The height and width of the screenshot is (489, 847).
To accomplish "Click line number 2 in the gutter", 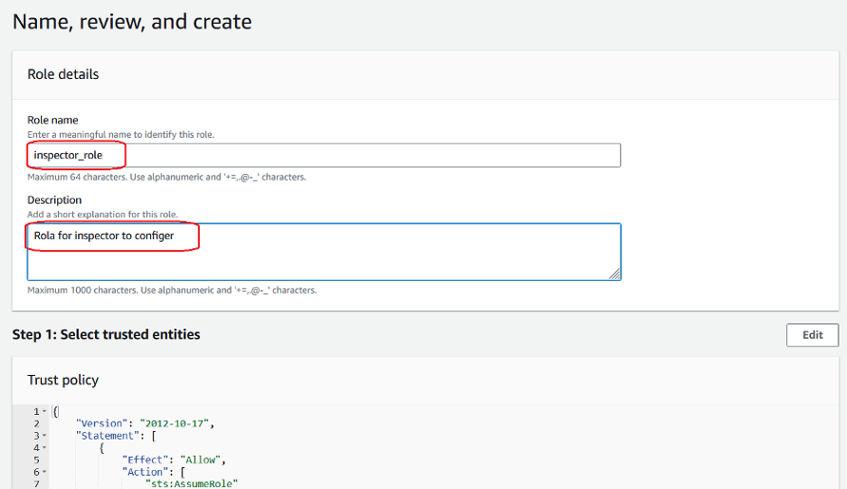I will point(35,423).
